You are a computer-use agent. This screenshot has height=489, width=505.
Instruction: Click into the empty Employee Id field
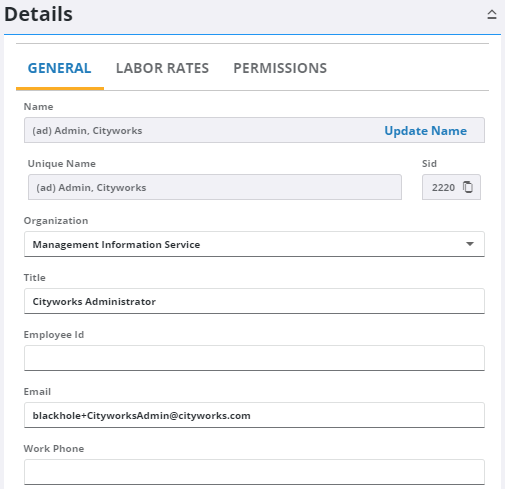pyautogui.click(x=254, y=358)
